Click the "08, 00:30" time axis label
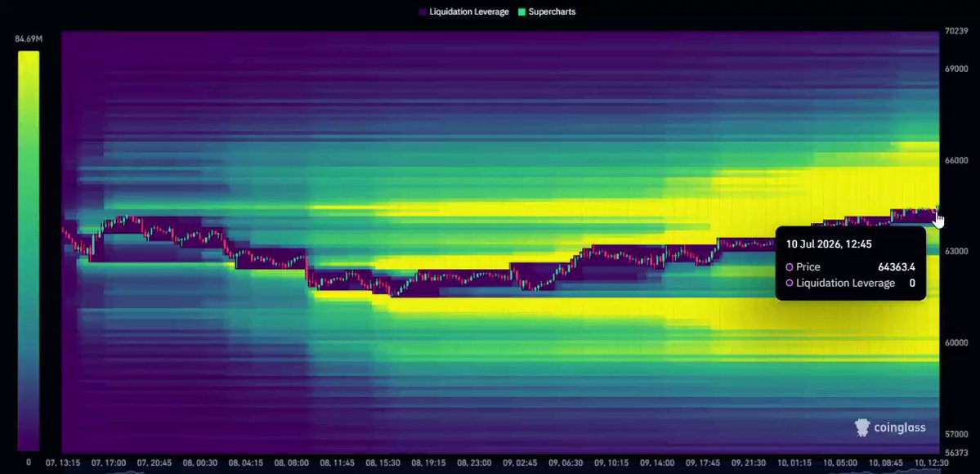This screenshot has width=980, height=474. pyautogui.click(x=200, y=463)
